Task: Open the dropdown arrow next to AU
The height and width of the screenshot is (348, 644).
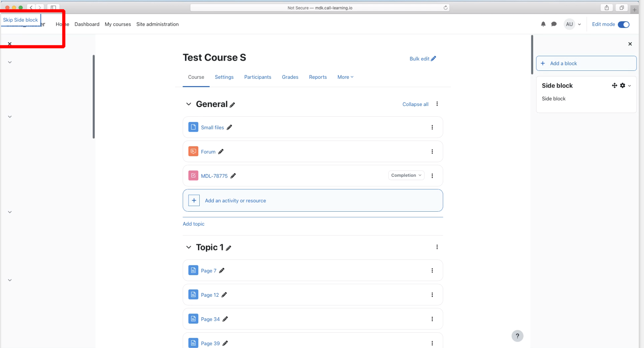Action: click(579, 24)
